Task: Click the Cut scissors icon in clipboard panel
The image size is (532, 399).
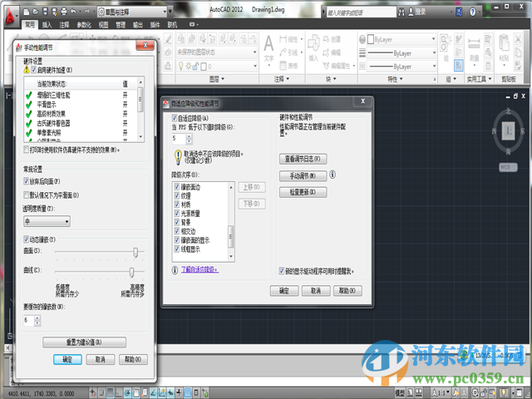Action: [x=518, y=39]
